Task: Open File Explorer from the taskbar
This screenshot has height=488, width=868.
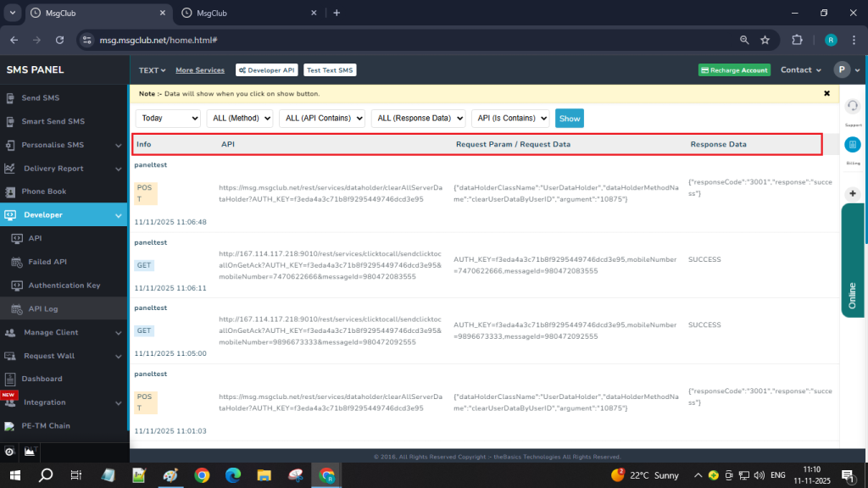Action: tap(264, 475)
